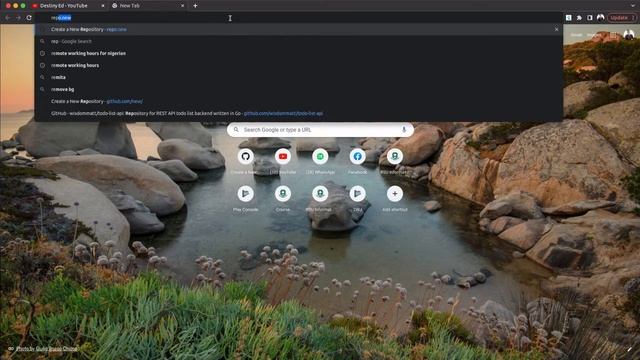Viewport: 640px width, 360px height.
Task: Open the YouTube shortcut tile
Action: coord(282,157)
